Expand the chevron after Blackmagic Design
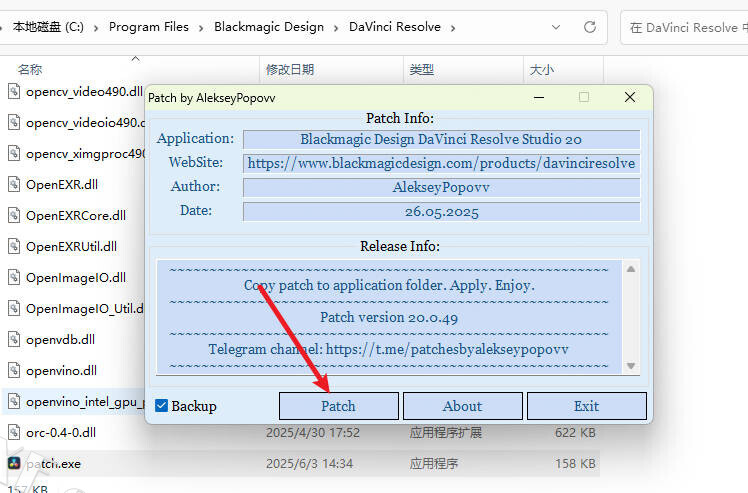 (x=336, y=28)
